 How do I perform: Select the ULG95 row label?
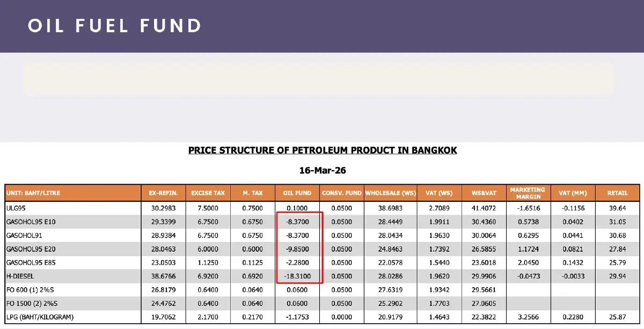click(x=17, y=208)
